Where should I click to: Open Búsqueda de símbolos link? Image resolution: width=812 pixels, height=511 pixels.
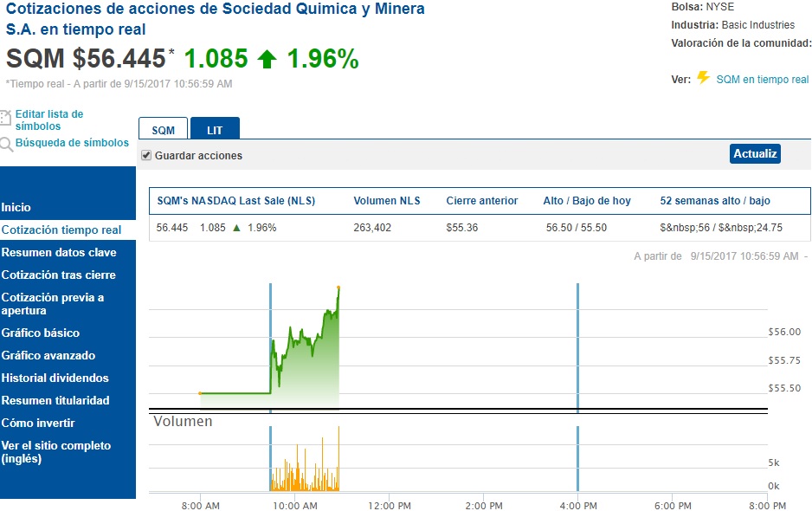click(72, 143)
